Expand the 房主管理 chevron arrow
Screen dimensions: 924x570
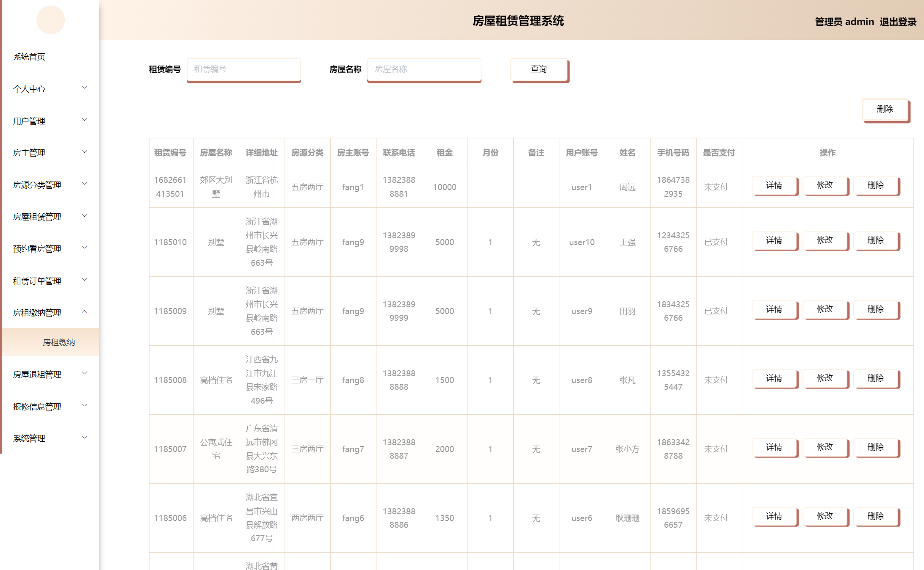[x=84, y=152]
